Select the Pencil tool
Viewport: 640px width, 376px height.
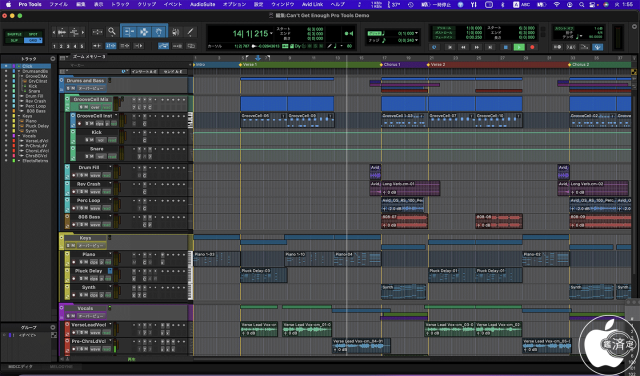(190, 32)
